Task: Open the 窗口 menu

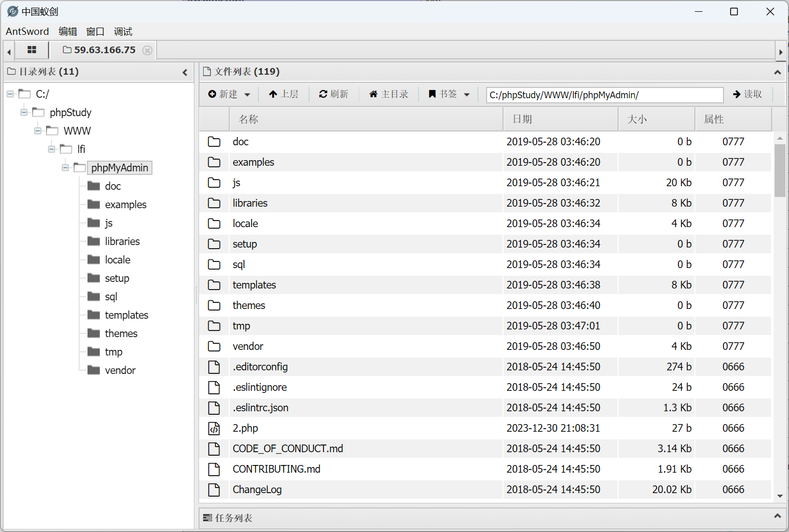Action: [95, 31]
